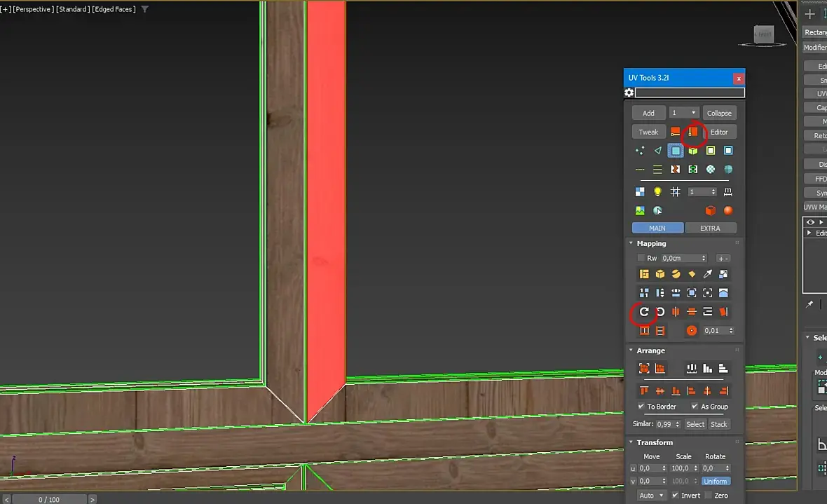This screenshot has height=504, width=827.
Task: Click the vertical orange face-edge align icon
Action: 693,132
